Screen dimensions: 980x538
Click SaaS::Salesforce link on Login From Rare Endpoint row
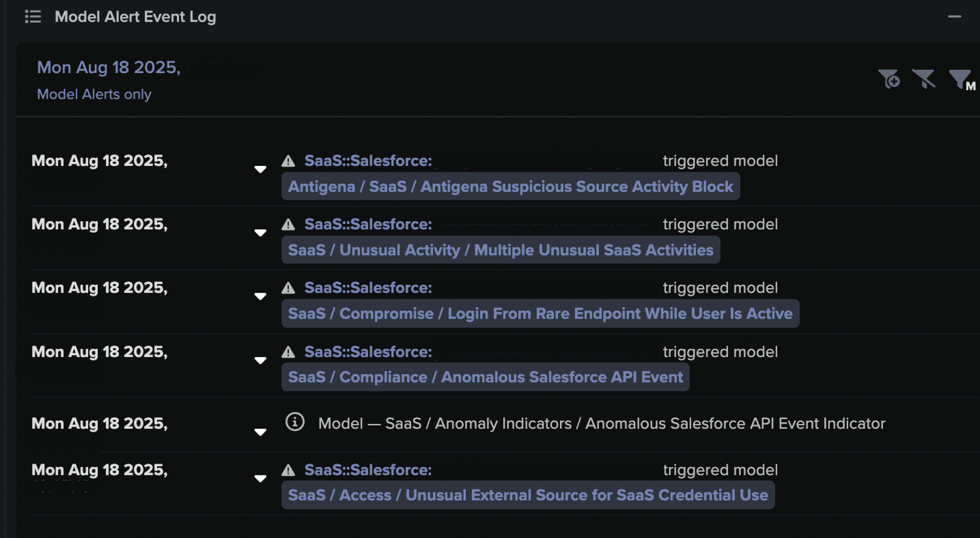click(x=368, y=287)
